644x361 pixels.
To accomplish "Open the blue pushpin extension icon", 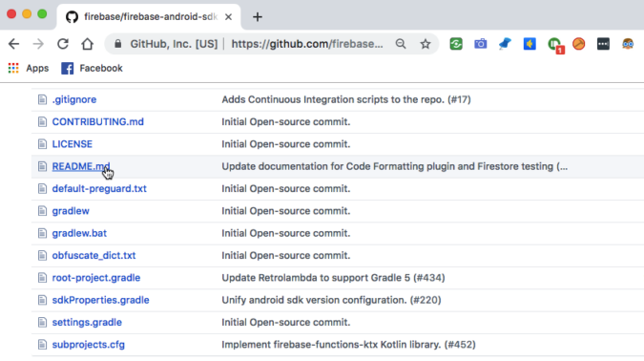I will pos(505,44).
